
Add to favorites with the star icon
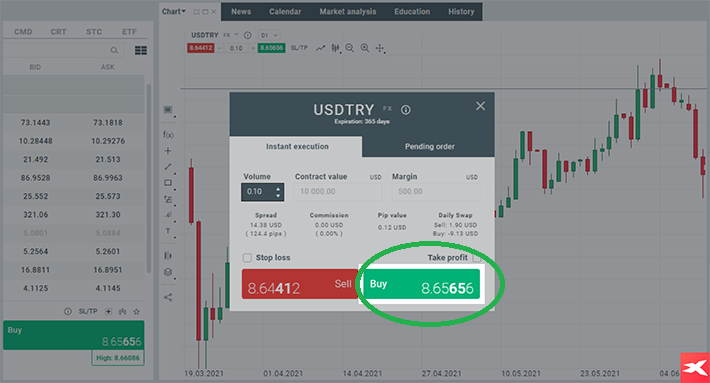[136, 311]
